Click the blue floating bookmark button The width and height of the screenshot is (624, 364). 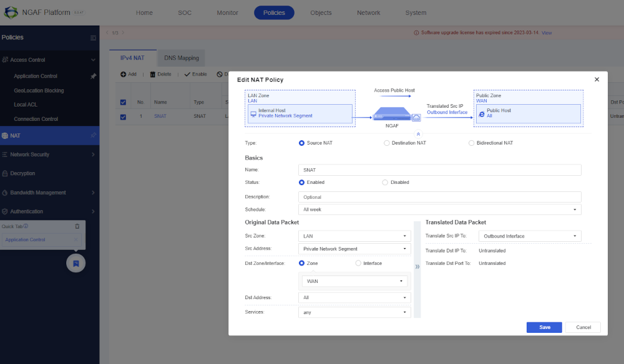click(x=76, y=263)
